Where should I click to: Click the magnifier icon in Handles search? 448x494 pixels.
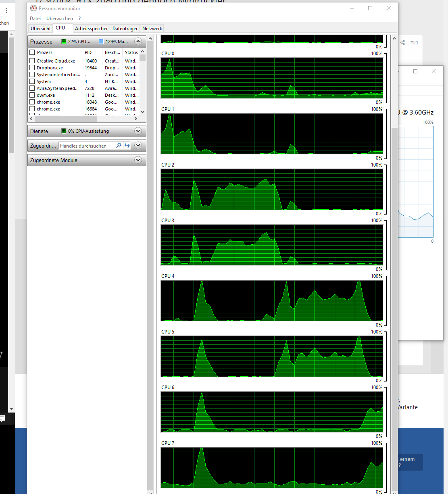119,146
